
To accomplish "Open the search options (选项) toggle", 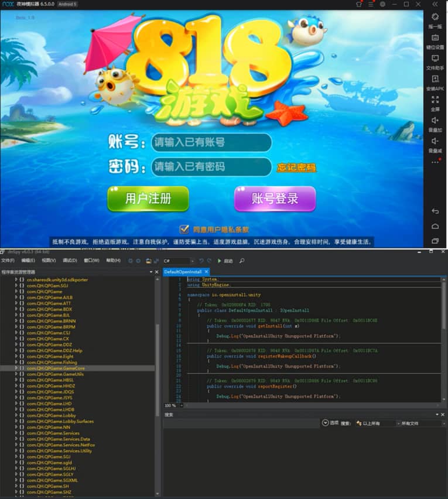I will pos(330,423).
